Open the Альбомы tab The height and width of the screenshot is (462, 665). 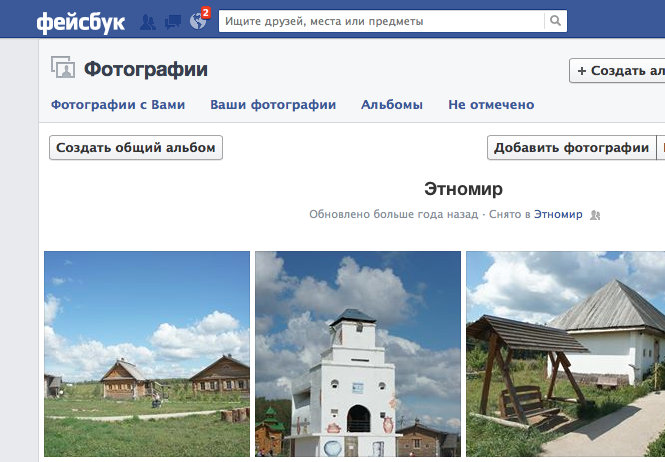[391, 104]
